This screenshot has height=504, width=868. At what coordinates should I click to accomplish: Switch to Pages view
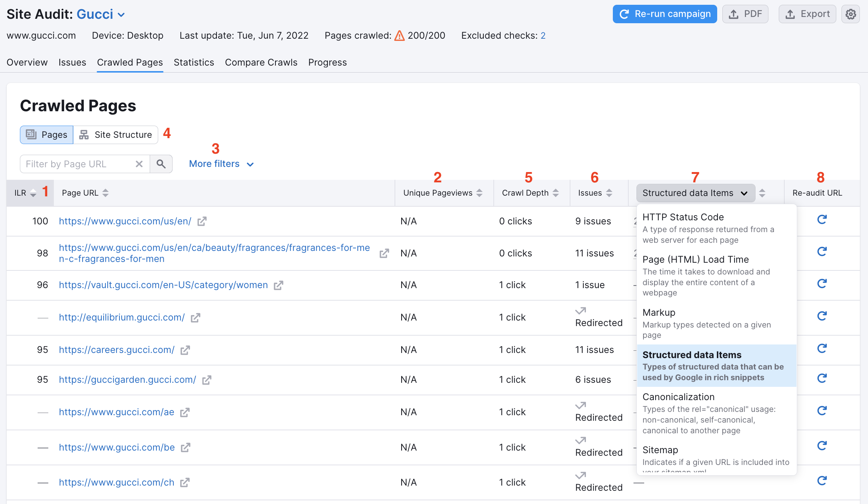click(46, 135)
